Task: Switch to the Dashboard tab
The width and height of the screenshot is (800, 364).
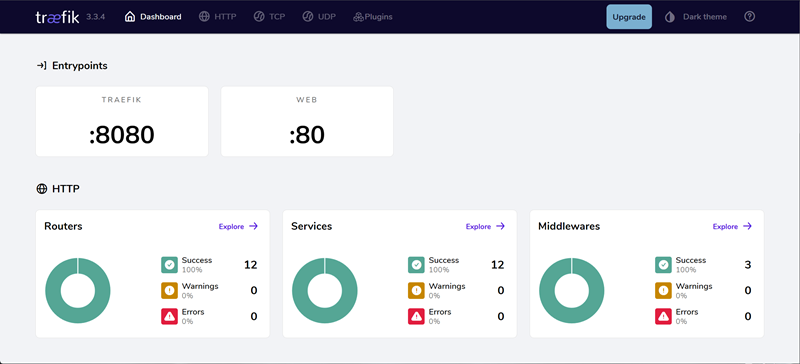Action: click(153, 17)
